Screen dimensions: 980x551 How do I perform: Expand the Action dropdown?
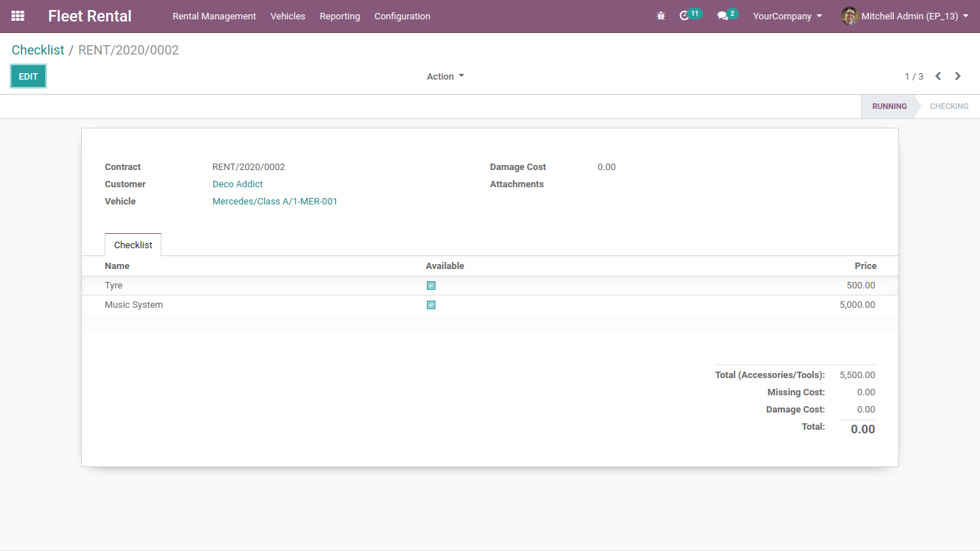pos(445,77)
